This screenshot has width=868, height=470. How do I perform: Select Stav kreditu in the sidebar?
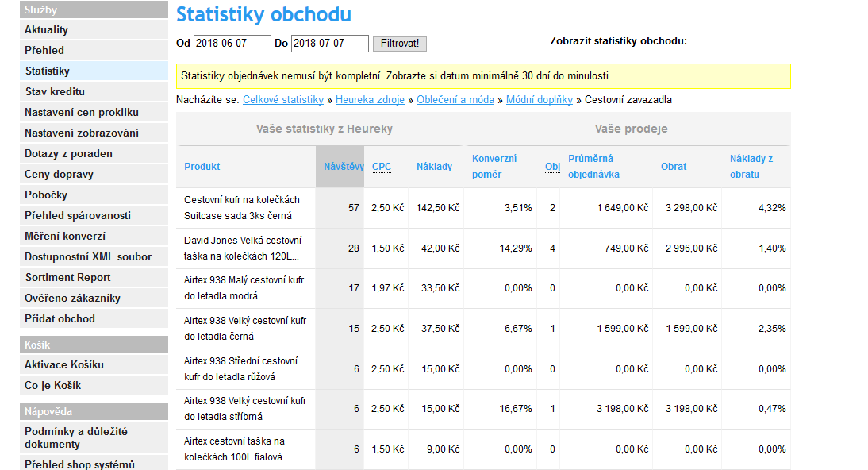tap(55, 92)
